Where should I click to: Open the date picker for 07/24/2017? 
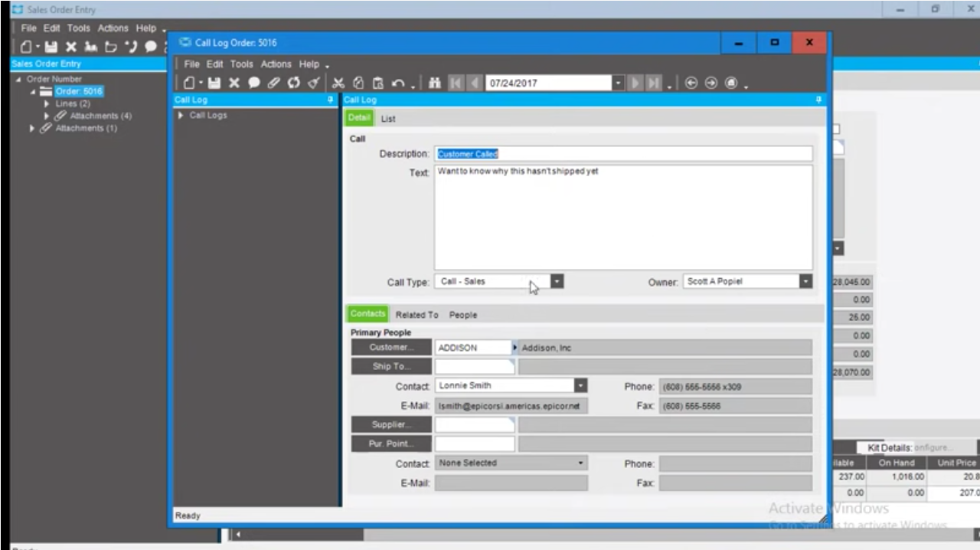(x=617, y=83)
